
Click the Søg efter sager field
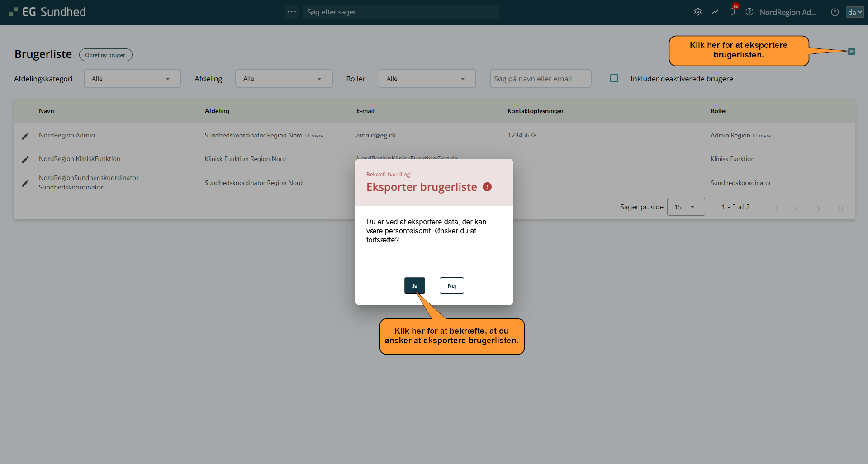tap(401, 12)
